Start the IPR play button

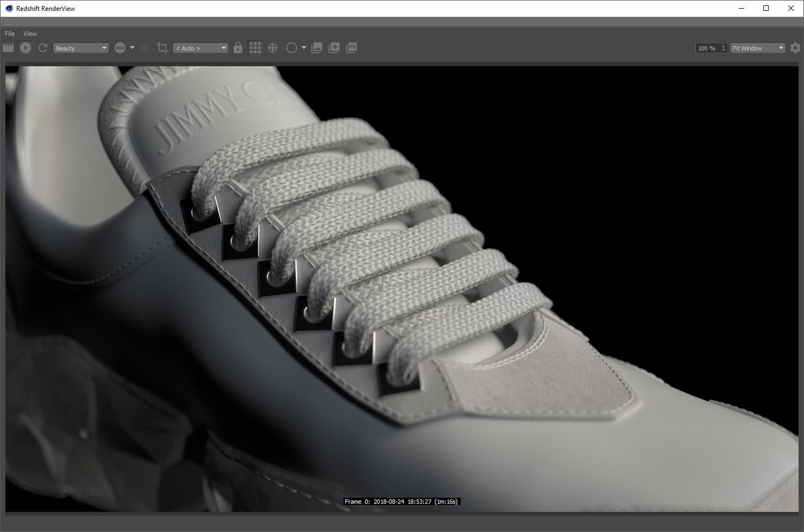[x=26, y=48]
